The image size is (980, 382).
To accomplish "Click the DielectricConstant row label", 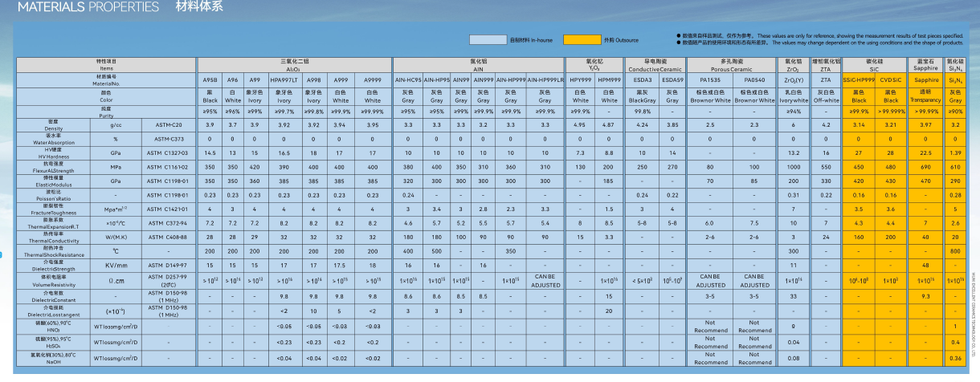I will [x=53, y=296].
